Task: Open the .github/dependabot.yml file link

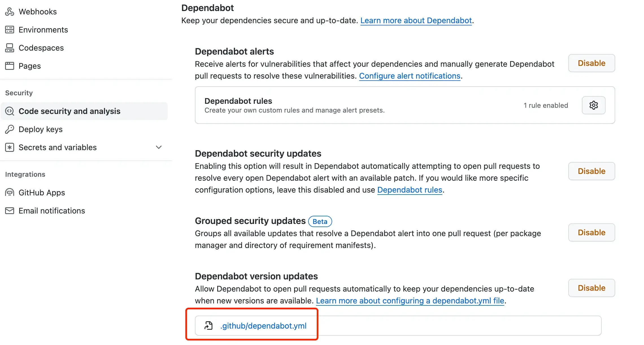Action: tap(263, 326)
